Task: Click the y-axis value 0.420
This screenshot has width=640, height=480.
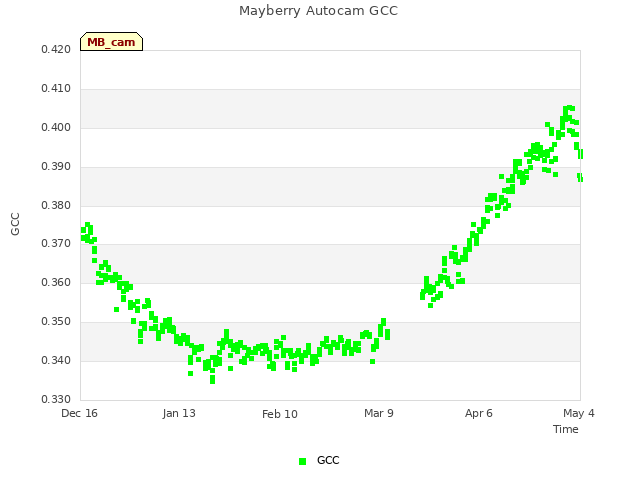Action: click(x=56, y=49)
